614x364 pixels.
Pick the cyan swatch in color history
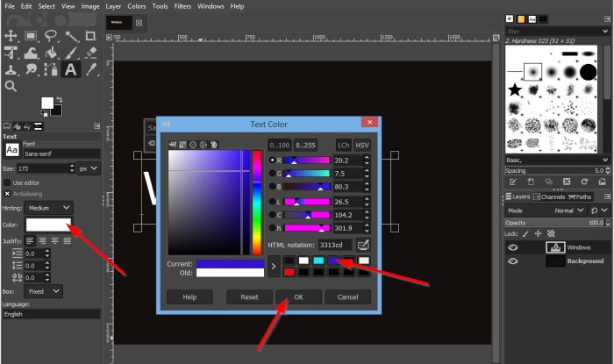(319, 261)
